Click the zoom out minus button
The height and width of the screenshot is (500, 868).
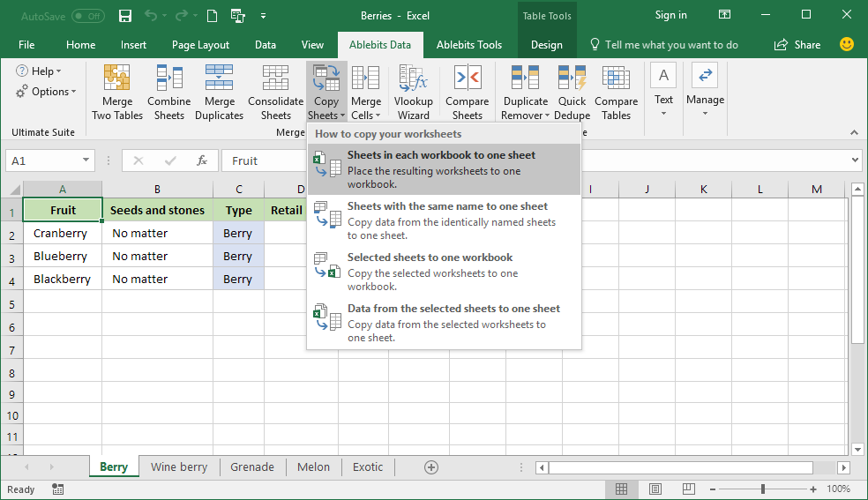click(713, 489)
